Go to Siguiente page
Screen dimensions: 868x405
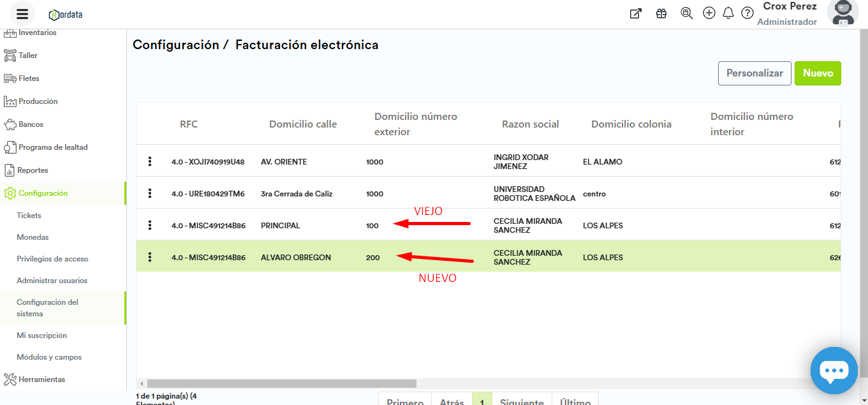(521, 400)
